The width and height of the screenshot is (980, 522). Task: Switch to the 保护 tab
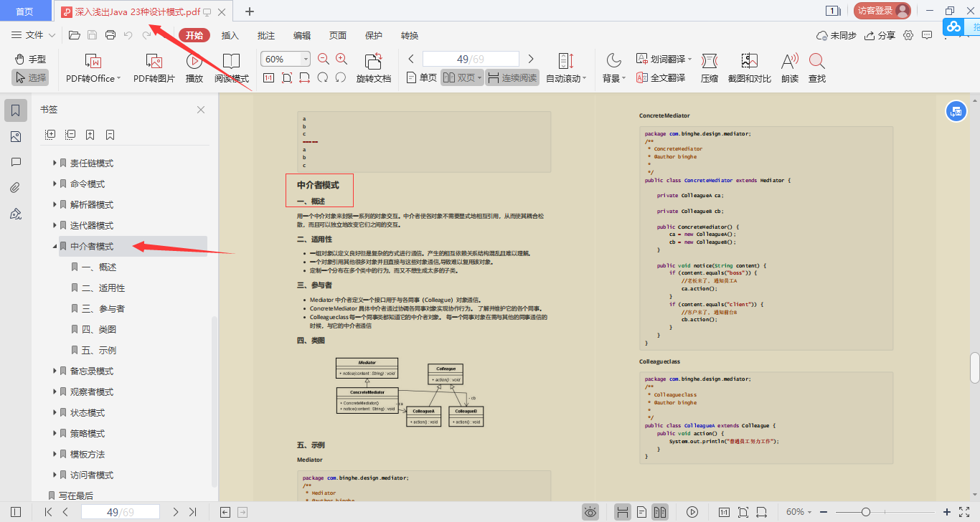coord(374,35)
